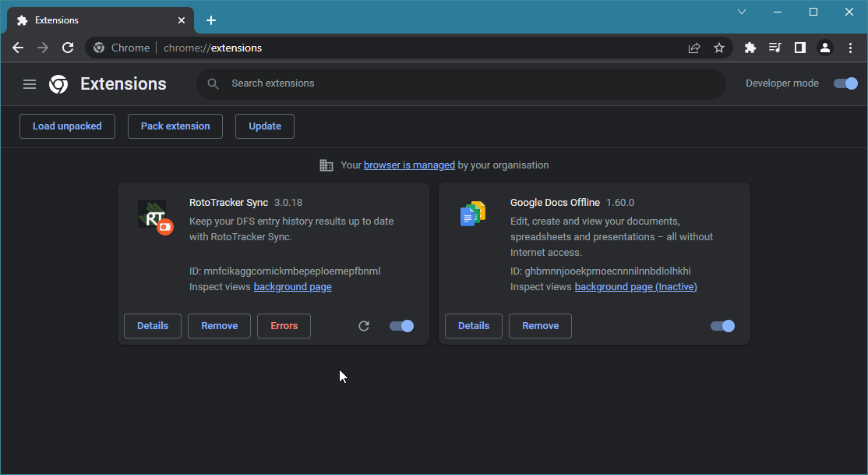Click the forward navigation arrow
This screenshot has height=475, width=868.
tap(43, 48)
